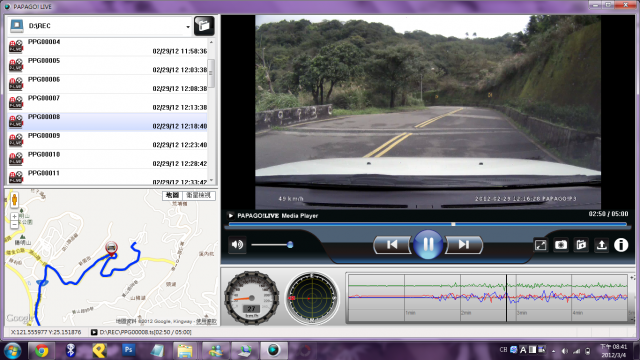The height and width of the screenshot is (360, 640).
Task: Click the file list scrollbar up arrow
Action: pyautogui.click(x=211, y=42)
